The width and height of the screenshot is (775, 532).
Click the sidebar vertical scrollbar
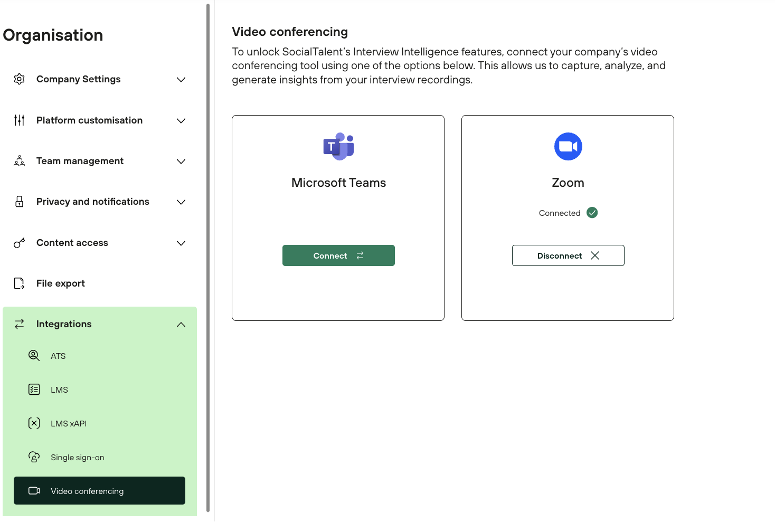(208, 258)
